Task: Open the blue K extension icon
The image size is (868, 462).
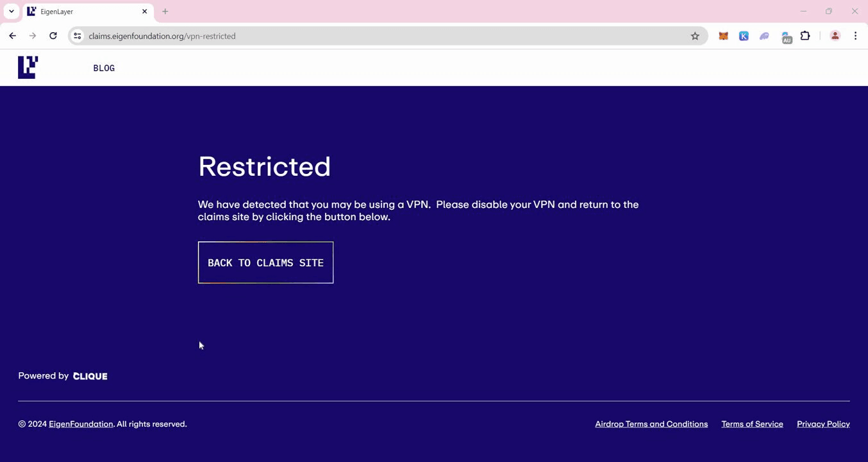Action: [x=744, y=36]
